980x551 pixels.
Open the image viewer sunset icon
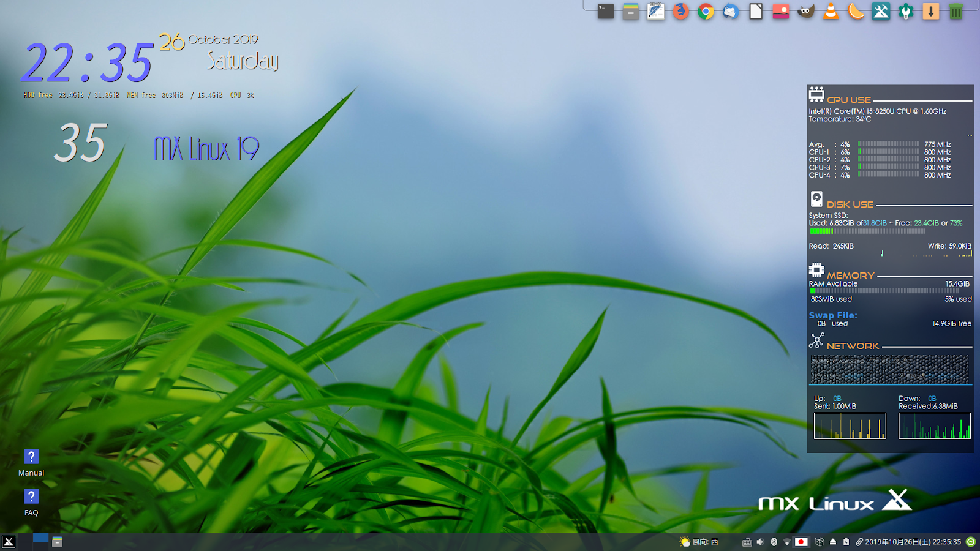[781, 11]
